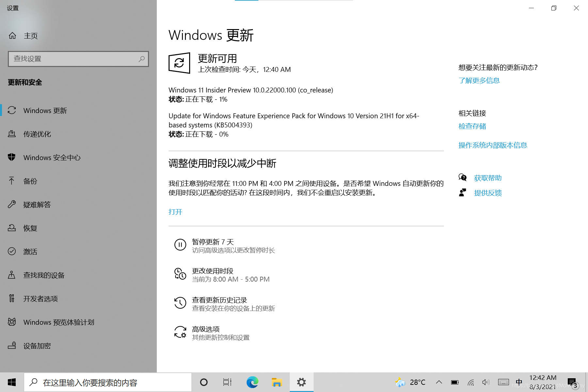The image size is (588, 392).
Task: Open touch keyboard tray icon
Action: [x=503, y=382]
